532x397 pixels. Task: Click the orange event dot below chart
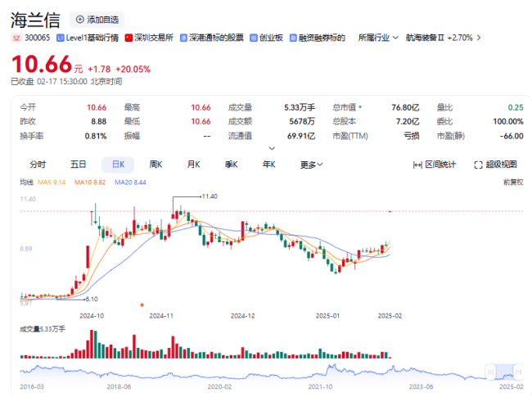(x=142, y=305)
